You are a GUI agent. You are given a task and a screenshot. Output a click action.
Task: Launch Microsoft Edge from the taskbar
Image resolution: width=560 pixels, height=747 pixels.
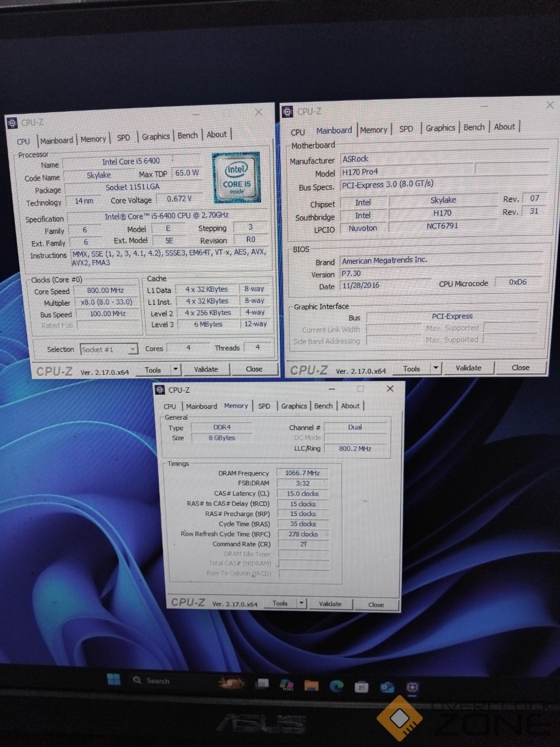336,686
